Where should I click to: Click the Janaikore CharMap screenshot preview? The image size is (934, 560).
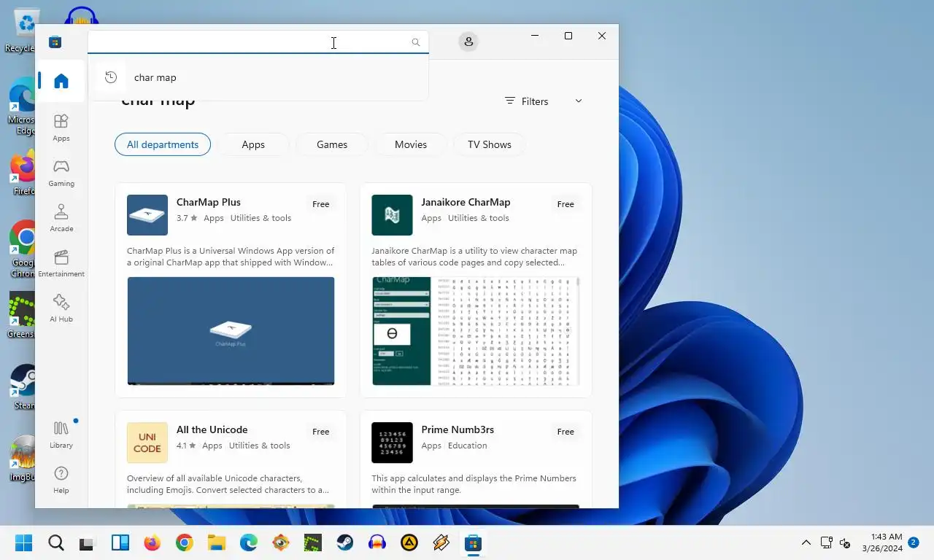(x=476, y=331)
